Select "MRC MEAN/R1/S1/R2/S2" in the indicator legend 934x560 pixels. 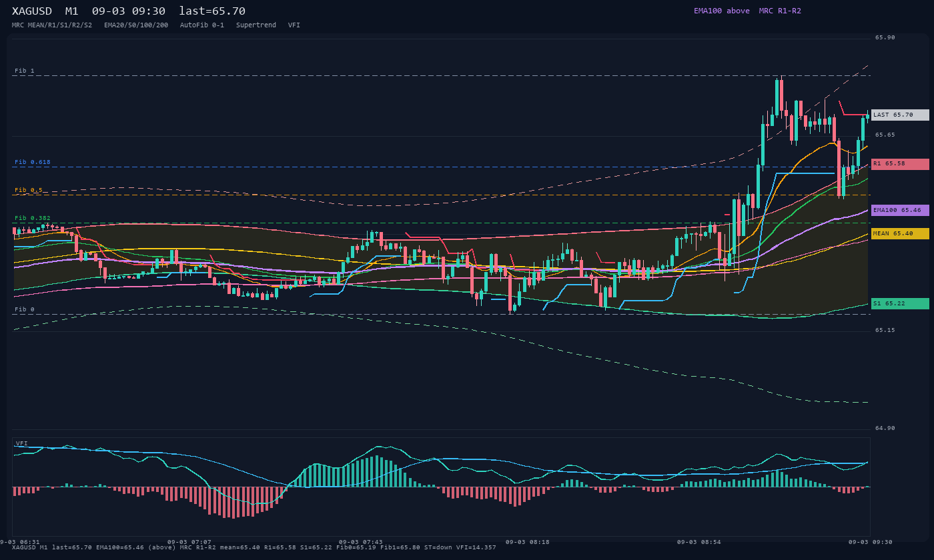pos(52,25)
